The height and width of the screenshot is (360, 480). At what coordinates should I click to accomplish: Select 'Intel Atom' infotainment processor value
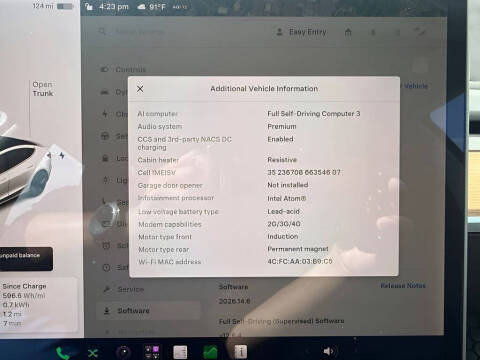286,198
